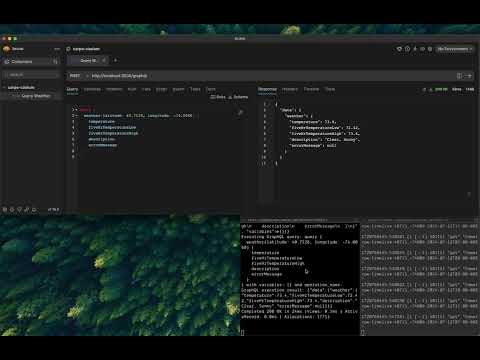The width and height of the screenshot is (480, 360).
Task: Switch to the Query tab
Action: (72, 89)
